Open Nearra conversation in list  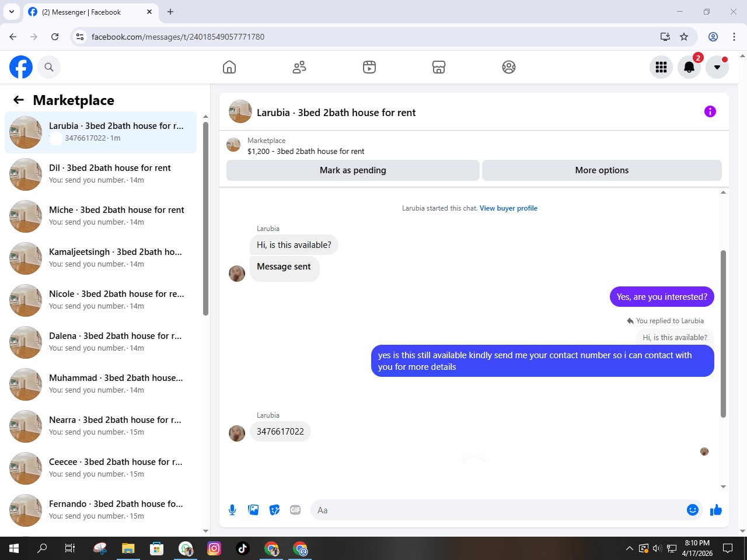tap(100, 426)
